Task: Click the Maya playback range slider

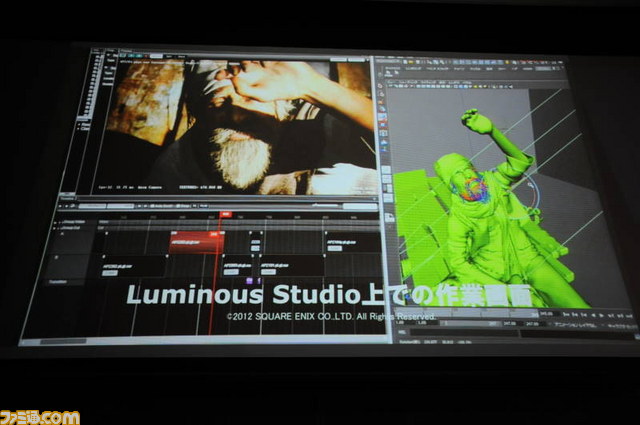Action: click(473, 323)
